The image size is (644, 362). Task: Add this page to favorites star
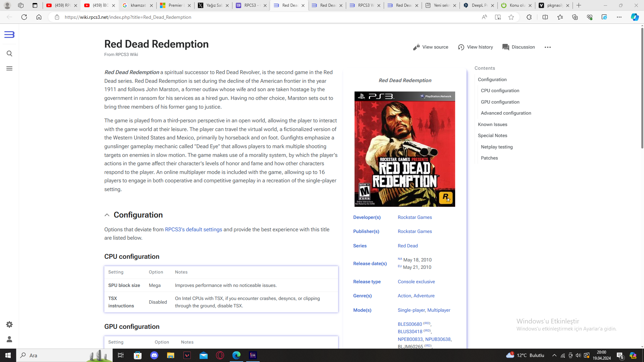511,17
